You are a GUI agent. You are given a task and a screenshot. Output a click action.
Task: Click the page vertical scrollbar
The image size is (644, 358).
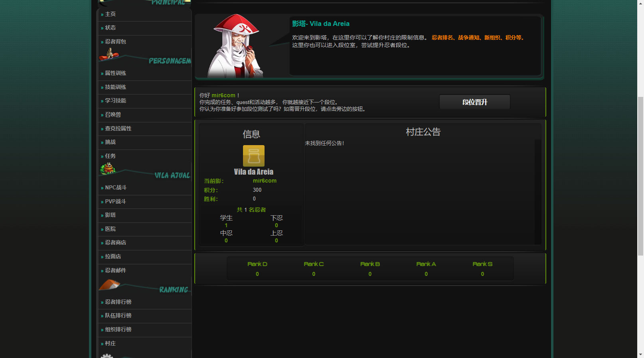click(640, 175)
